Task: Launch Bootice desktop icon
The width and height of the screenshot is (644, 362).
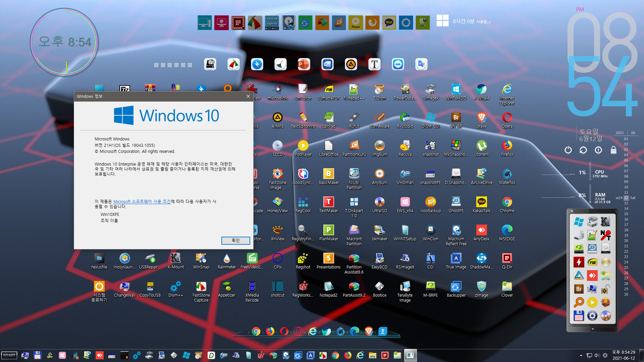Action: [379, 289]
